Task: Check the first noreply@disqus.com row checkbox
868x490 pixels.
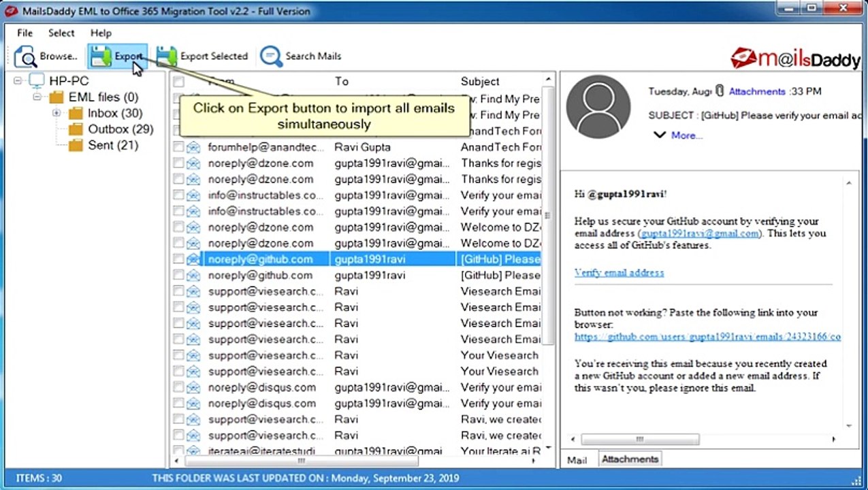Action: [x=178, y=387]
